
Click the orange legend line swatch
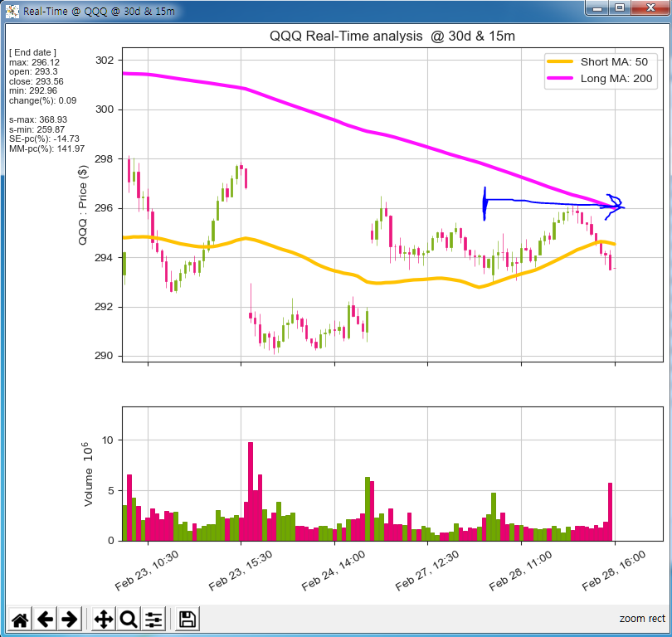click(560, 61)
